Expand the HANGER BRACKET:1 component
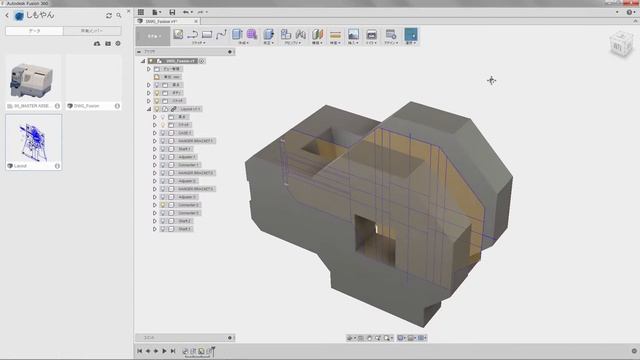Screen dimensions: 640x360 tap(155, 141)
